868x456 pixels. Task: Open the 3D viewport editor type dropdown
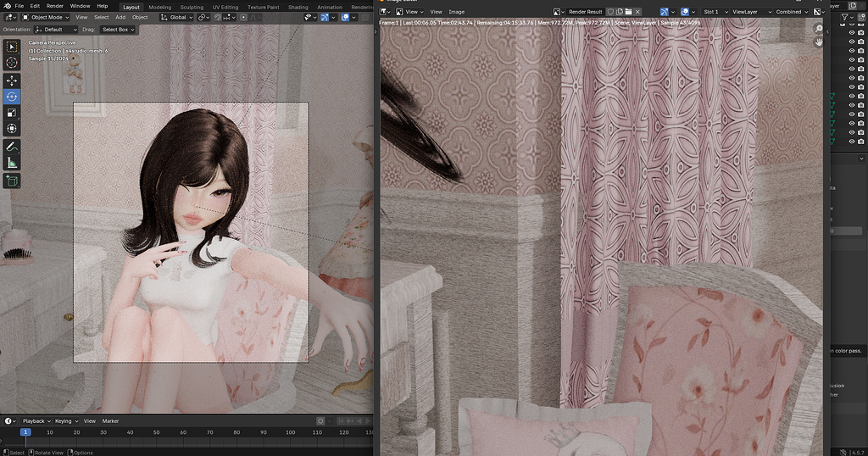pyautogui.click(x=9, y=17)
